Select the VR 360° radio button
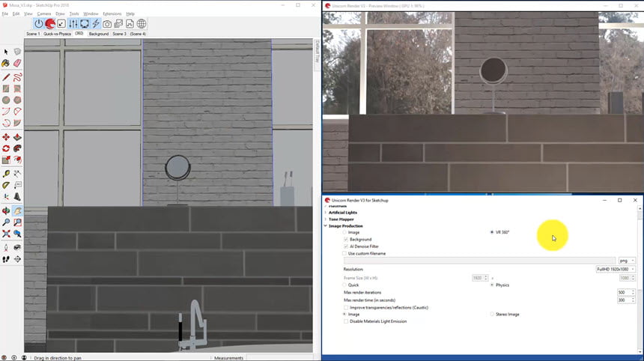The width and height of the screenshot is (644, 361). coord(492,232)
